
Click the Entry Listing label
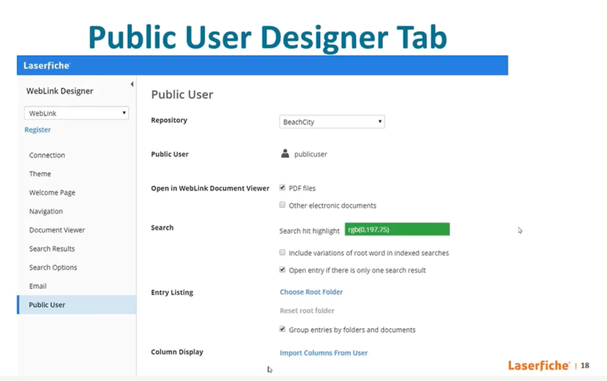172,292
